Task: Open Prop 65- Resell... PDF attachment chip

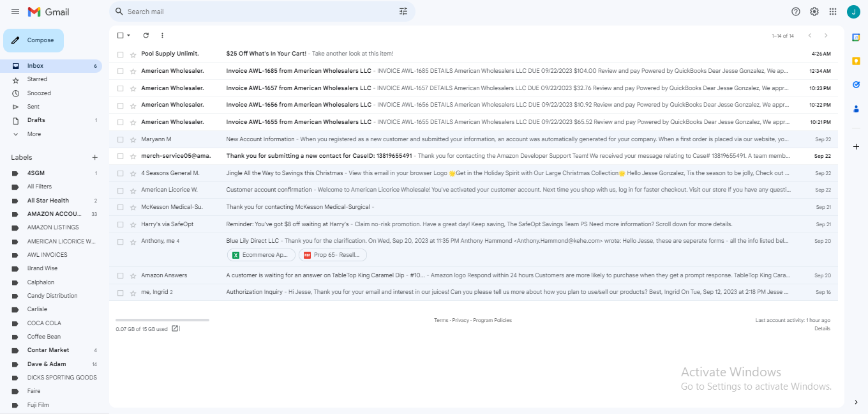Action: 333,255
